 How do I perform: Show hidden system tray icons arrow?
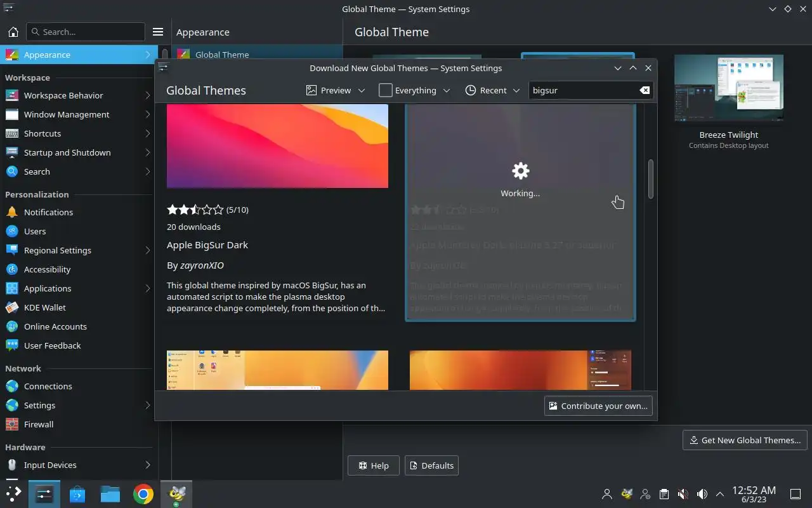point(720,493)
